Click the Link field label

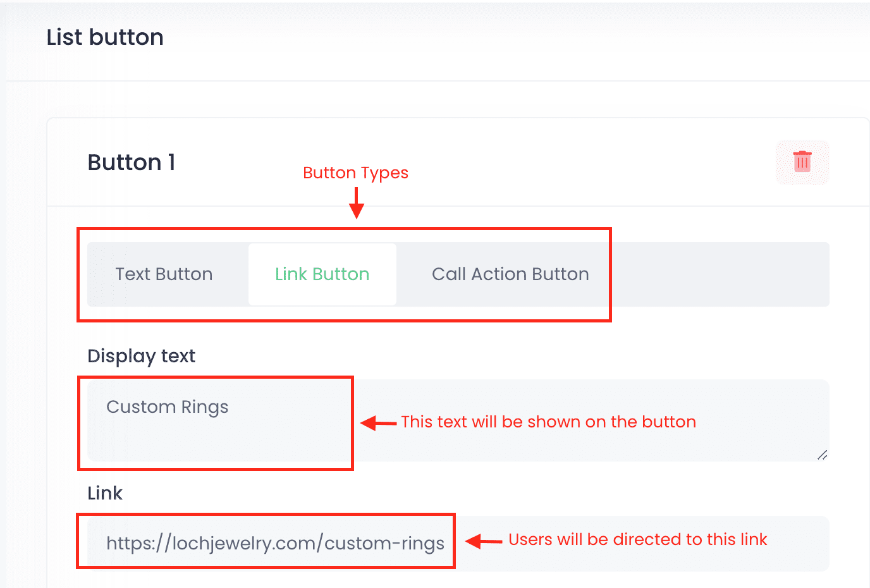point(105,493)
